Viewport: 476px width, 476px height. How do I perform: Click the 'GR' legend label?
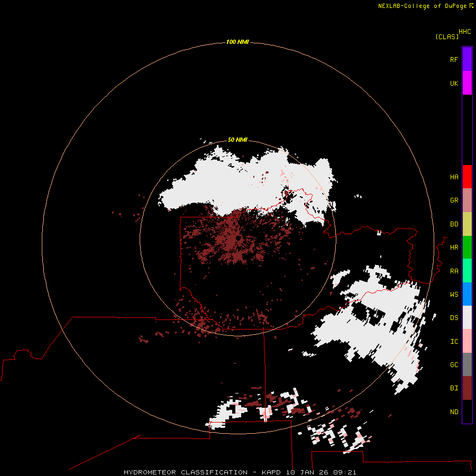click(454, 200)
